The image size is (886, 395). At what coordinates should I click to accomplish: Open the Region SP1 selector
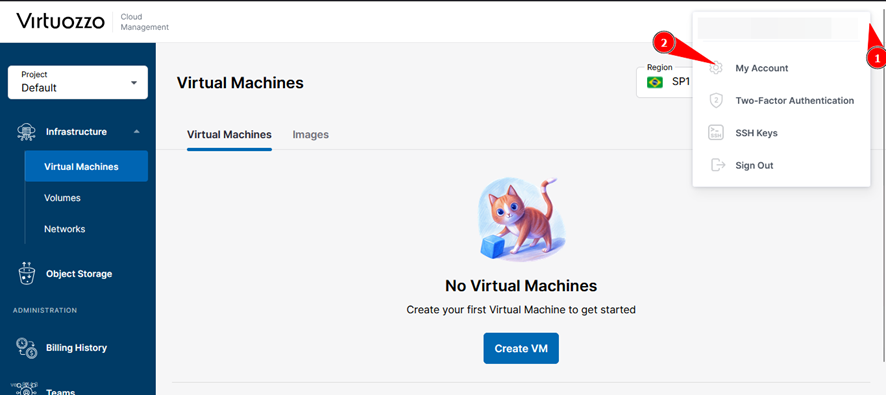point(664,83)
